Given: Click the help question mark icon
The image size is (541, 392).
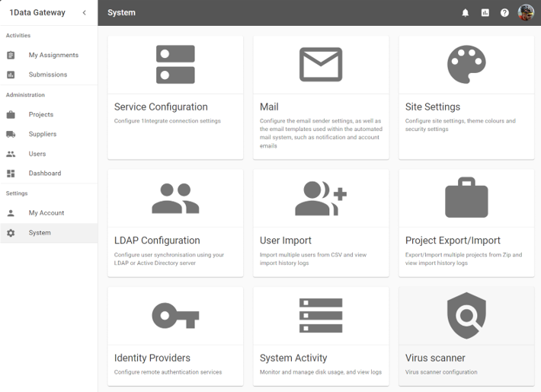Looking at the screenshot, I should tap(504, 13).
